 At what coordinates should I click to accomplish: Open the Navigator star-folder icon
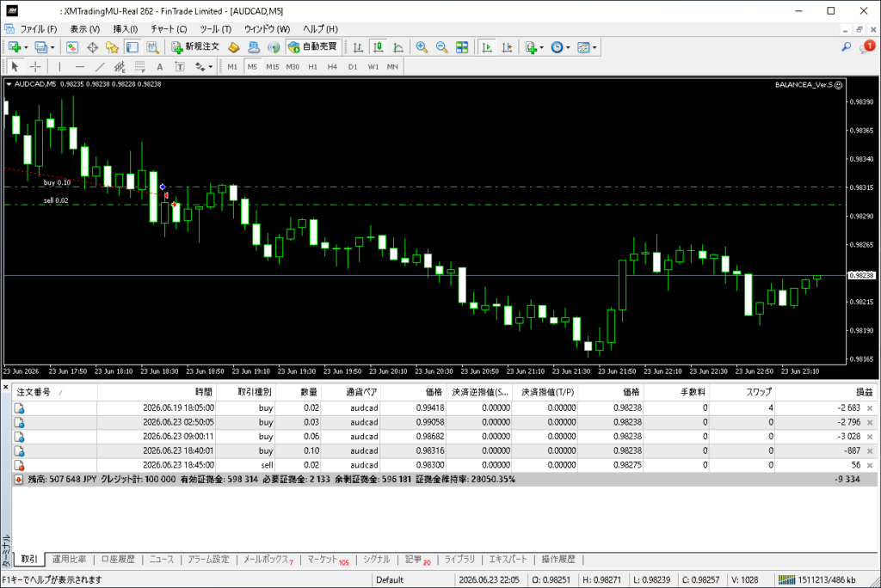112,48
